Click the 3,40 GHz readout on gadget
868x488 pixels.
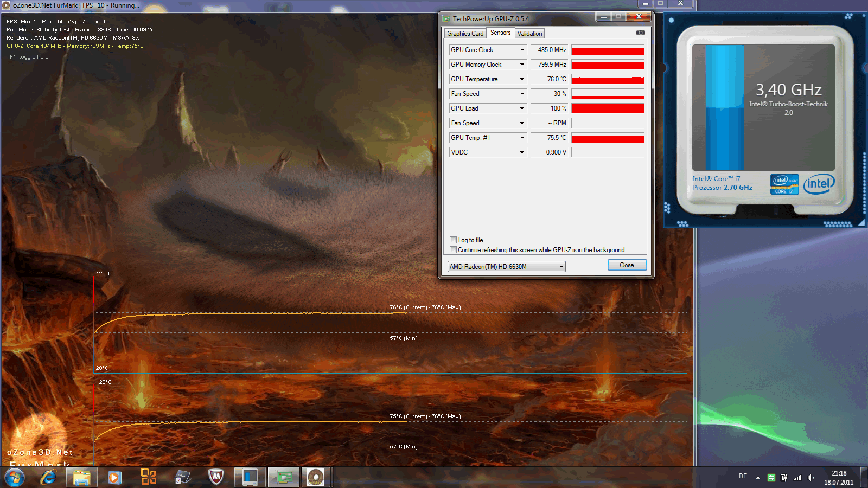pyautogui.click(x=788, y=89)
